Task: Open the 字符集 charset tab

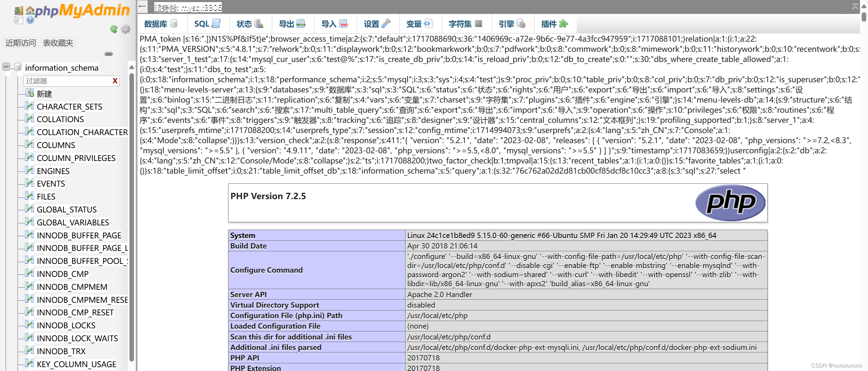Action: pos(465,23)
